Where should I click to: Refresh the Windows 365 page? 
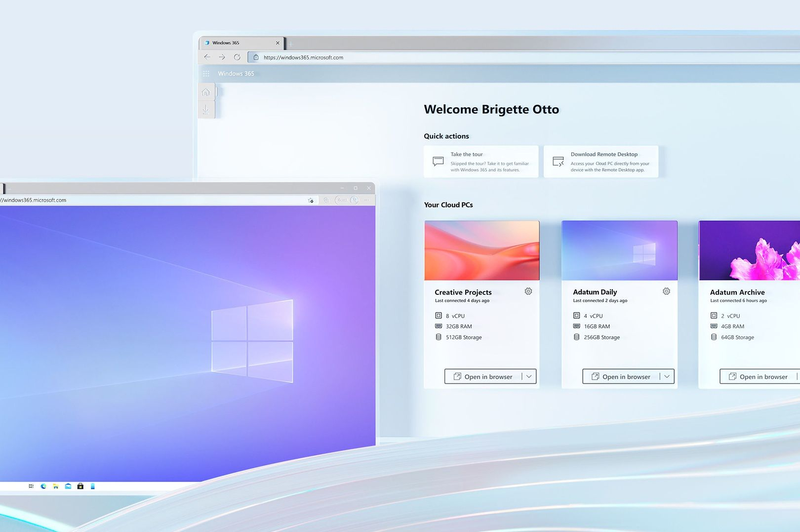pos(237,57)
